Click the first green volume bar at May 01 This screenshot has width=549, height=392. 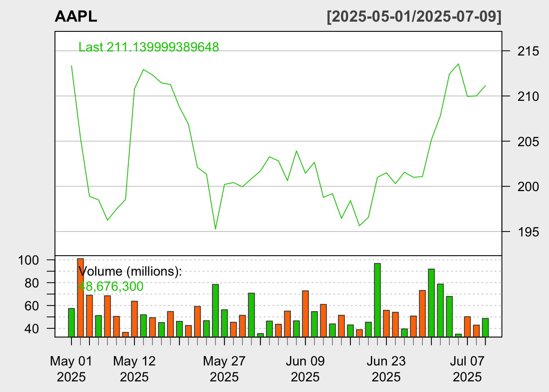coord(71,323)
